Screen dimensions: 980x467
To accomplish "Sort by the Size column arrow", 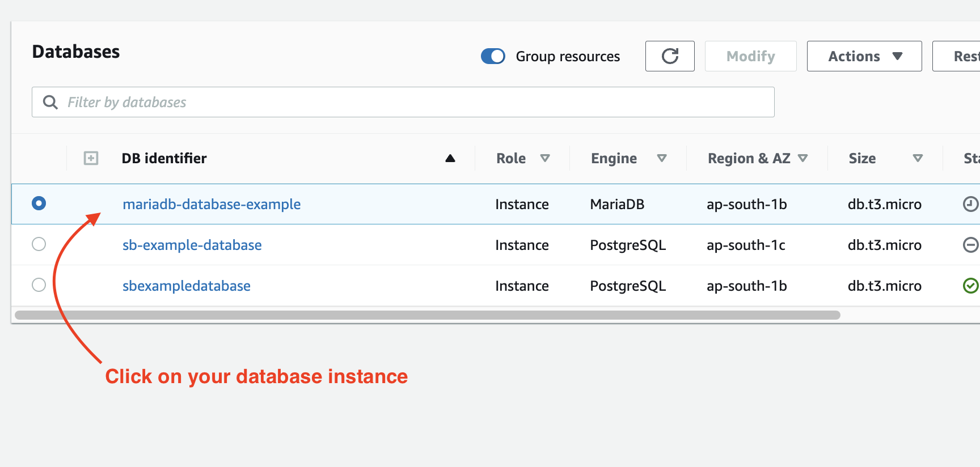I will point(918,158).
